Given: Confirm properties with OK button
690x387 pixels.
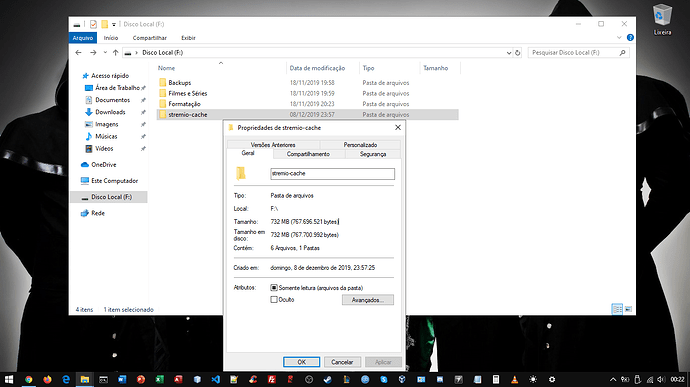Looking at the screenshot, I should (x=301, y=362).
